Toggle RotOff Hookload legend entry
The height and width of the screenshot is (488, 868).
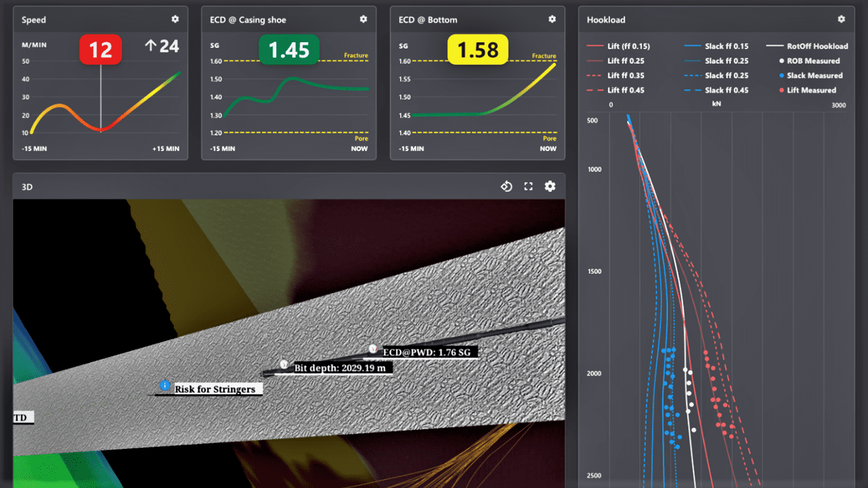808,46
